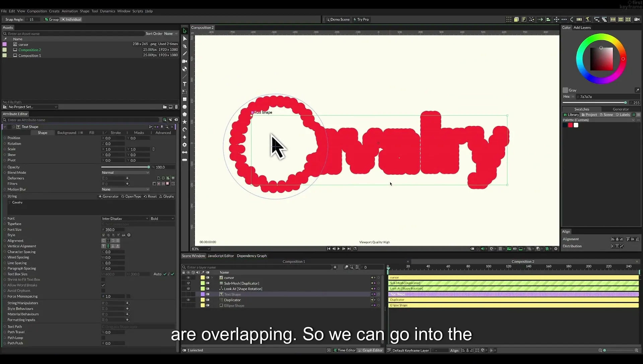Select the Line tool

(x=185, y=77)
